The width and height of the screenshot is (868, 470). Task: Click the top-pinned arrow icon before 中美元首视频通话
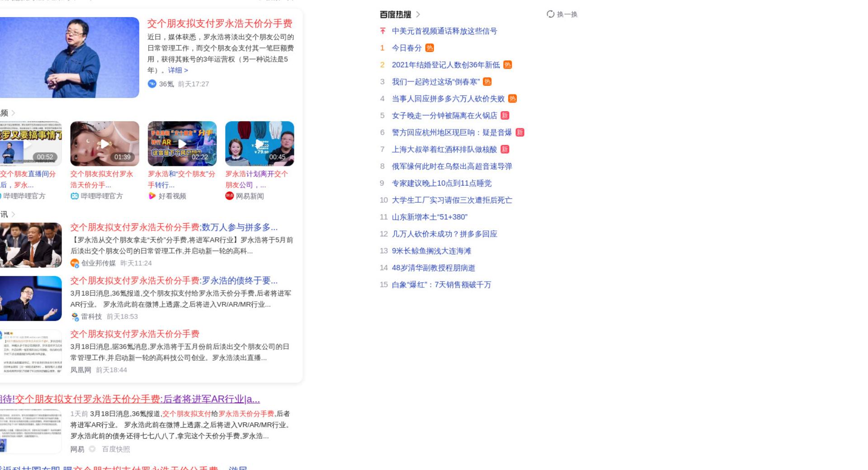click(x=383, y=31)
